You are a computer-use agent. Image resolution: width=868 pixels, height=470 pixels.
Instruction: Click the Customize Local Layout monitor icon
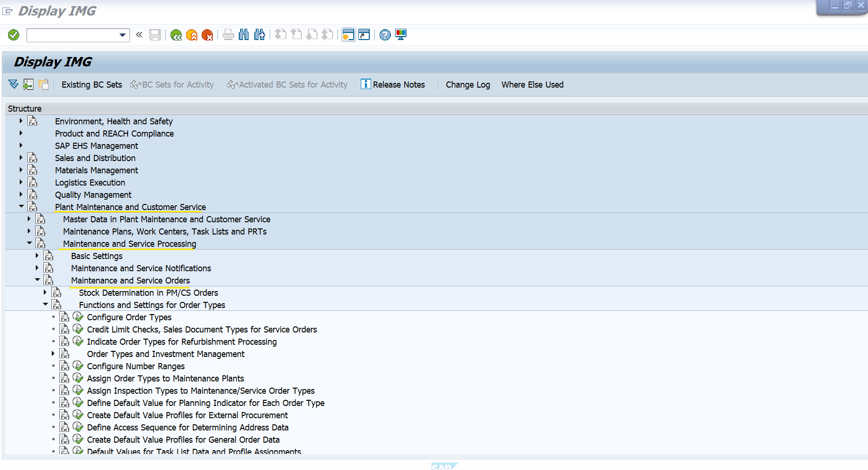point(401,35)
